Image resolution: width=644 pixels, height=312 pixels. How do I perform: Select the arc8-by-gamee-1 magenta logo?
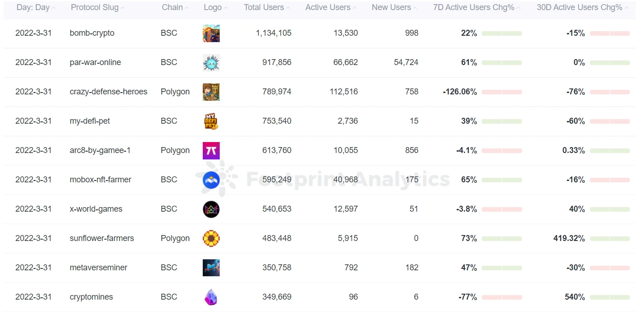211,151
